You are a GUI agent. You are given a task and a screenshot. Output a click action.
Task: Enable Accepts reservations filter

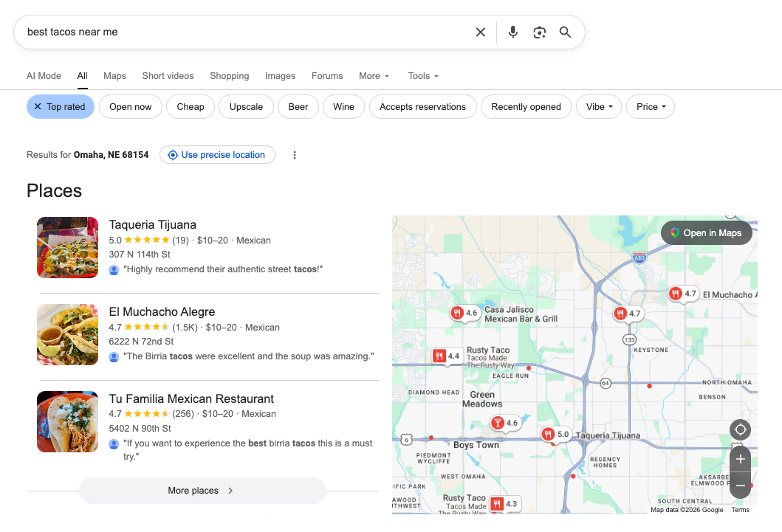(x=423, y=106)
